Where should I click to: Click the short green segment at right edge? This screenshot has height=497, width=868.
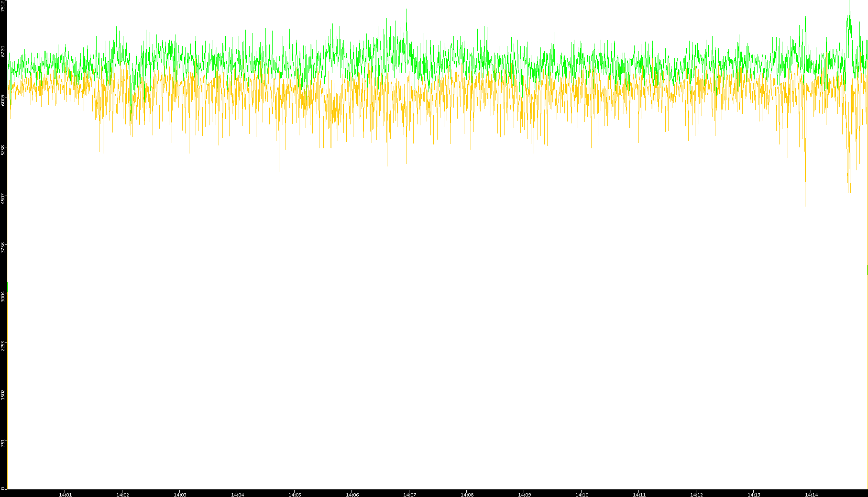coord(867,270)
